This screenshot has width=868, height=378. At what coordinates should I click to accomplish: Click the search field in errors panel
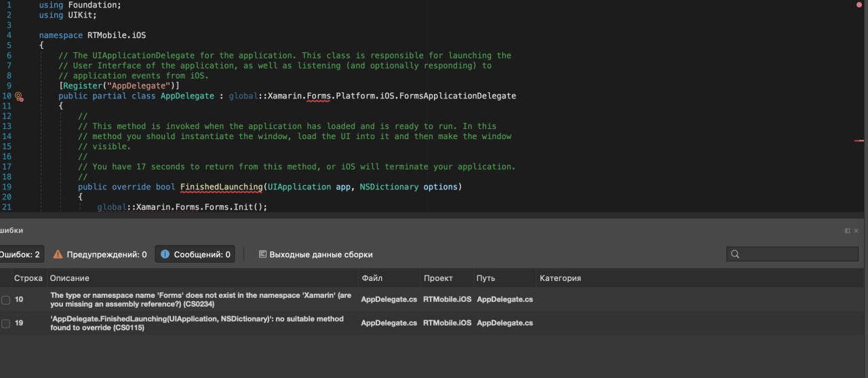click(x=791, y=254)
